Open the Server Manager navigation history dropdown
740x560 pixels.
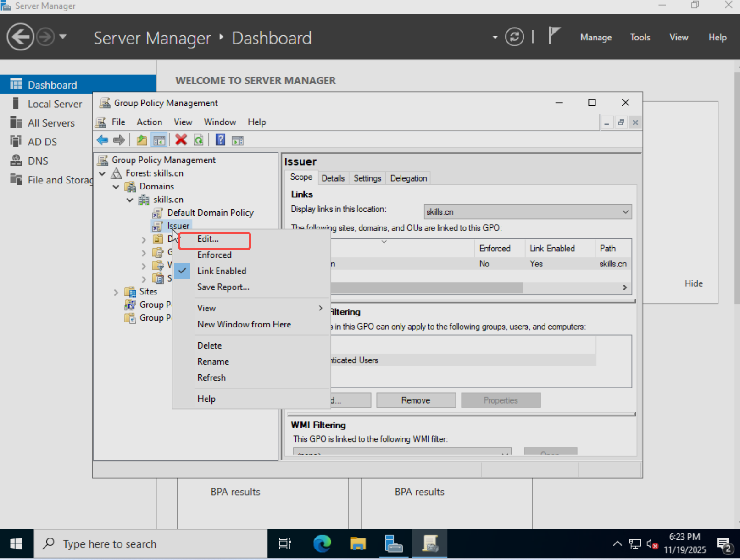[x=63, y=37]
